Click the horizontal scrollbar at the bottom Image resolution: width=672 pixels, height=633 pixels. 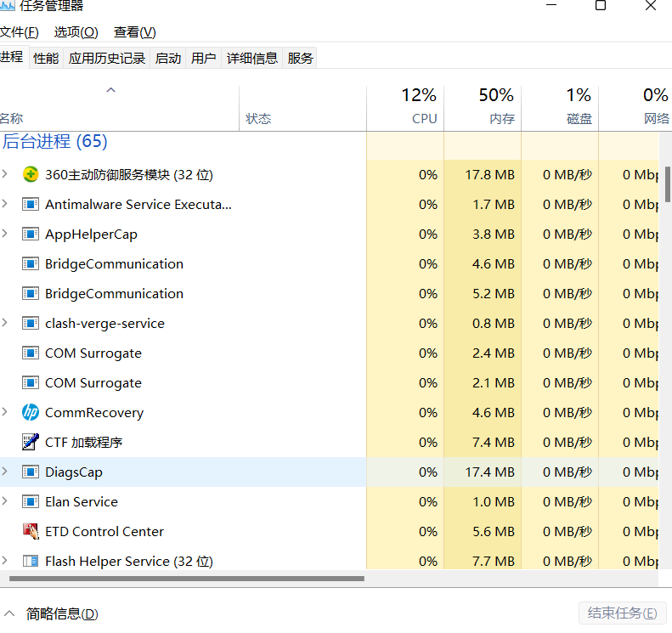tap(187, 579)
